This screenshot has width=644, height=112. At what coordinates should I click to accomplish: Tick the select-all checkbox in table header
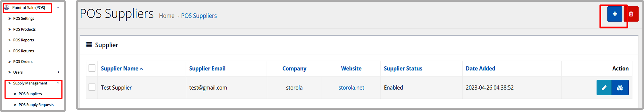(92, 68)
